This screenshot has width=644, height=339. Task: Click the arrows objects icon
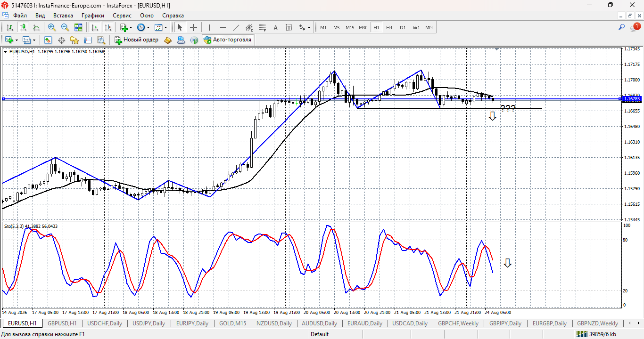click(302, 28)
